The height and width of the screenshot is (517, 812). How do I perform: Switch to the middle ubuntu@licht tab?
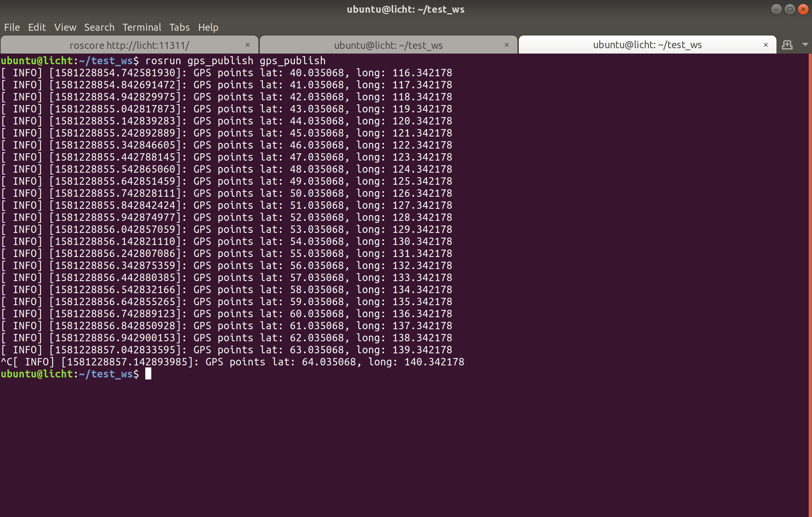(388, 45)
